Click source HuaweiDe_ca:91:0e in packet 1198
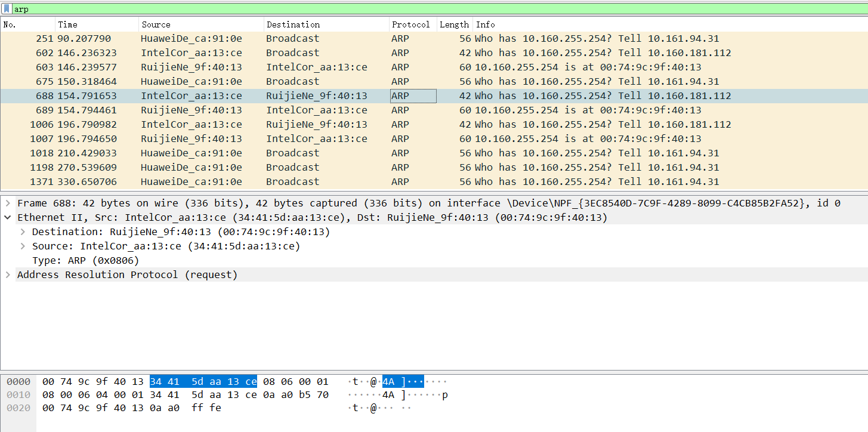 point(191,168)
